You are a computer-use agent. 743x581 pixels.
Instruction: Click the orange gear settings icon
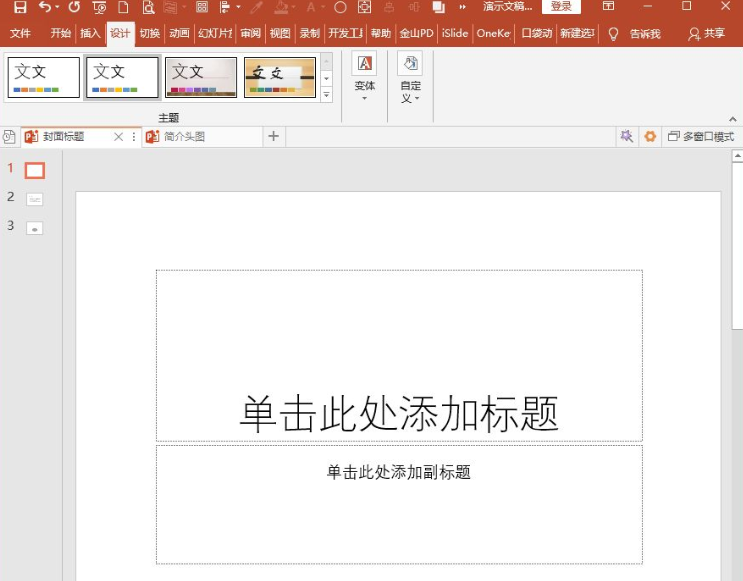click(650, 136)
